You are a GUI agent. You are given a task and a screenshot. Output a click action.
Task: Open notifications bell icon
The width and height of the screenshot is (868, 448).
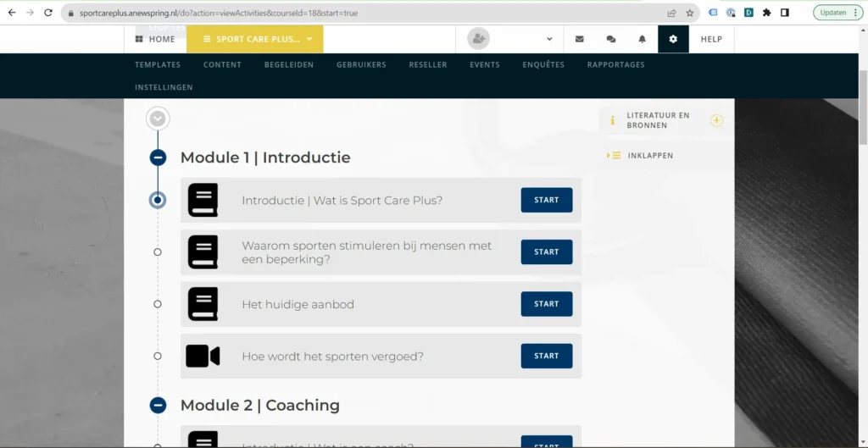[643, 39]
